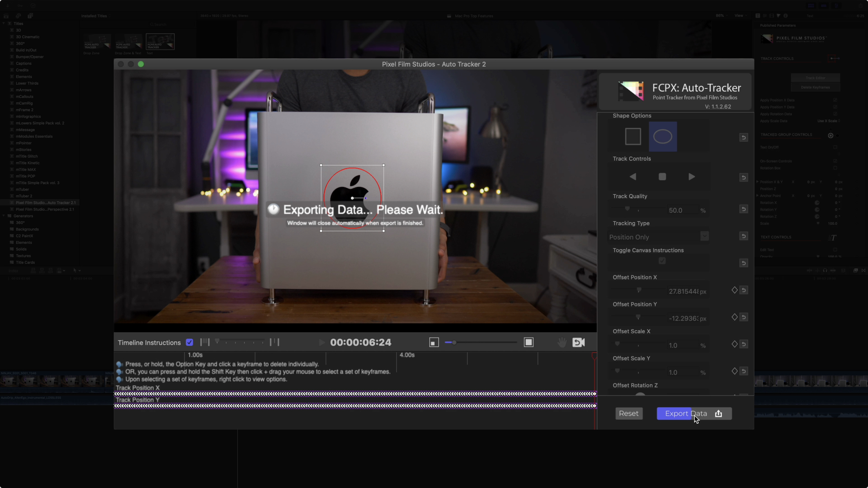The width and height of the screenshot is (868, 488).
Task: Select the hand pan tool
Action: 561,343
